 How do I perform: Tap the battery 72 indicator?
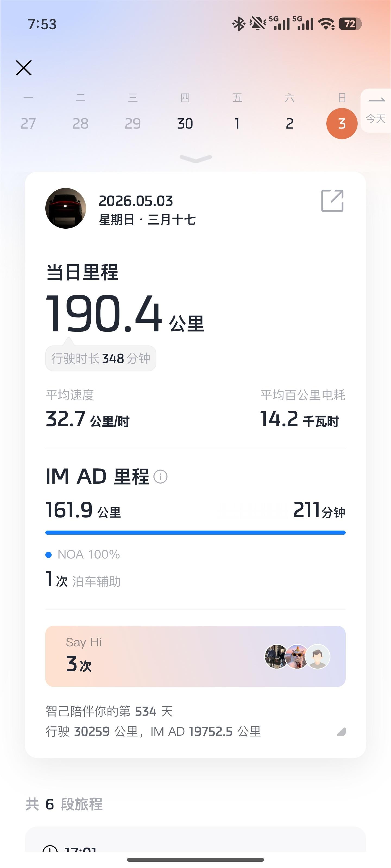point(350,24)
